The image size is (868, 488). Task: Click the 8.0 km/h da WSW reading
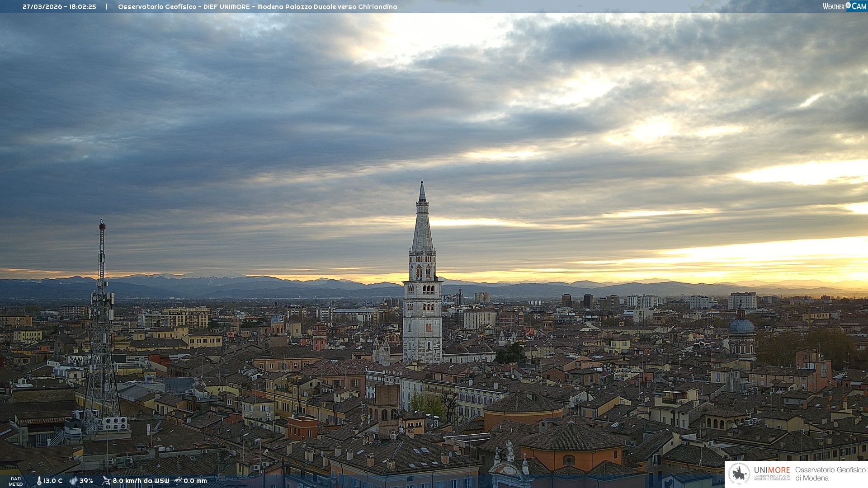141,481
